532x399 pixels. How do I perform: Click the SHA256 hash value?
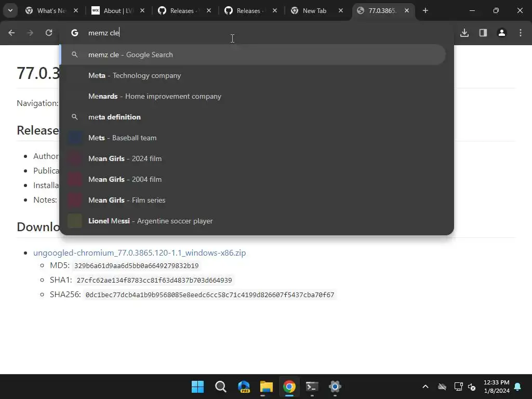(210, 295)
